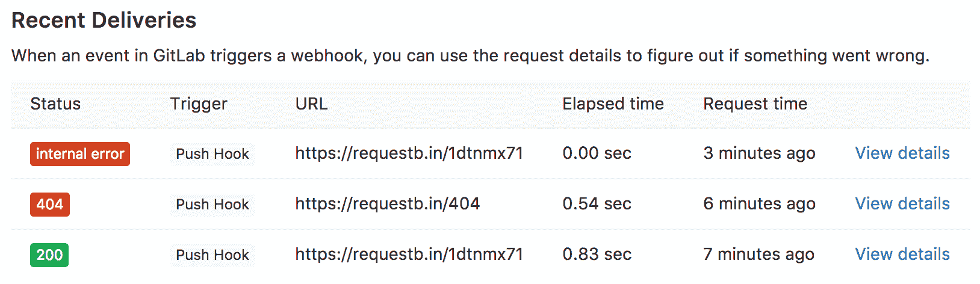Click the Recent Deliveries heading
Screen dimensions: 980x284
pyautogui.click(x=104, y=20)
